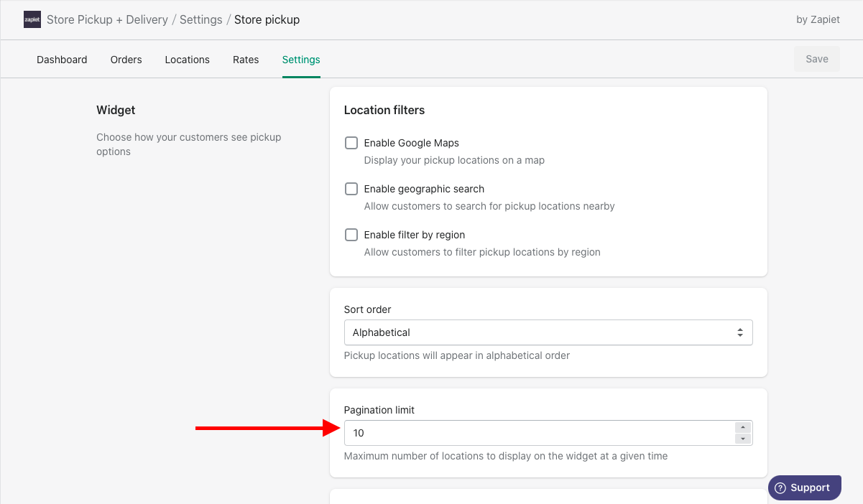Click 'Allow customers to search for pickup locations nearby'
The height and width of the screenshot is (504, 863).
click(489, 206)
